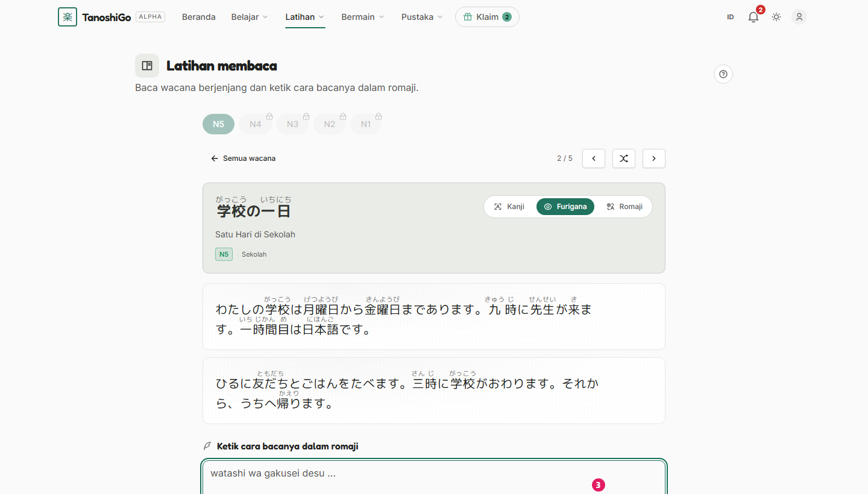Open the help question mark icon
868x494 pixels.
click(723, 74)
